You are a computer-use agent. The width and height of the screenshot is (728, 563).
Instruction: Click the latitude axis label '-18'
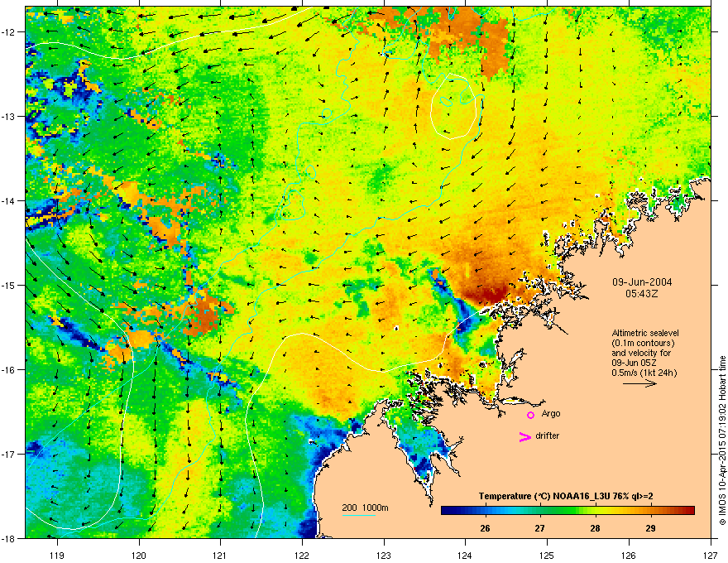[x=9, y=538]
